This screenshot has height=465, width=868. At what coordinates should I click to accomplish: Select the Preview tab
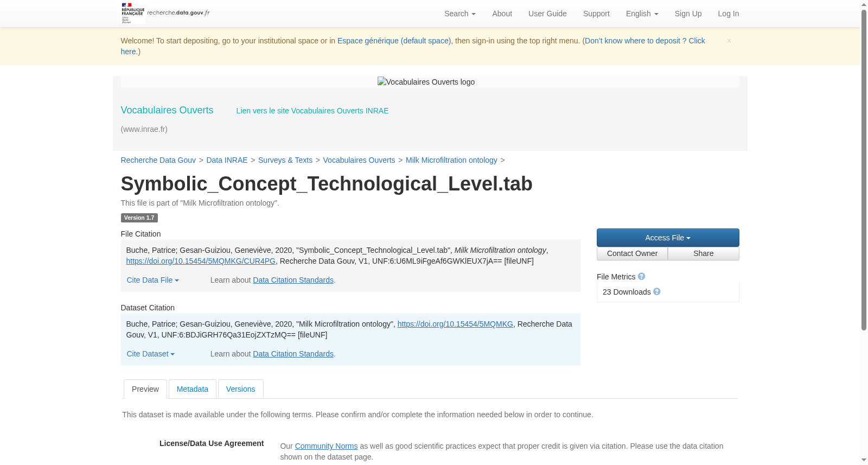(145, 389)
